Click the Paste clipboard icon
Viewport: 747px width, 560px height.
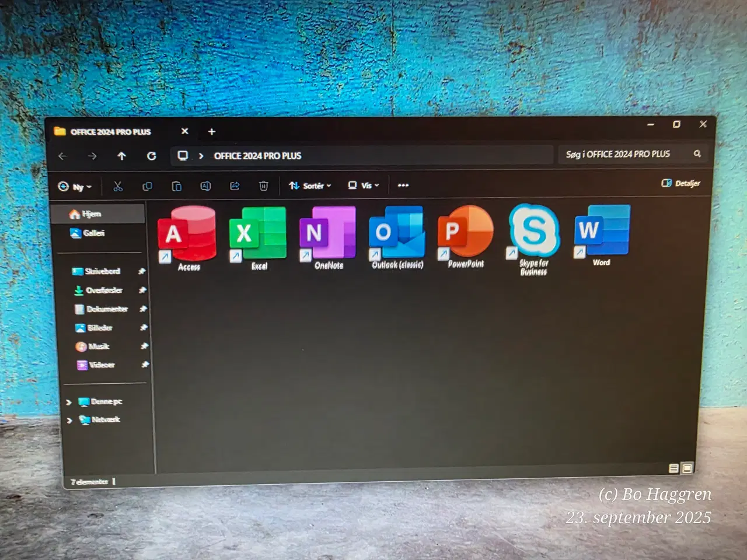tap(176, 187)
